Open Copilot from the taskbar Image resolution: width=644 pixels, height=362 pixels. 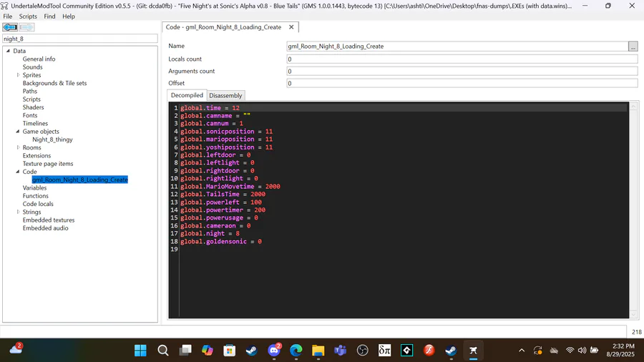click(208, 350)
